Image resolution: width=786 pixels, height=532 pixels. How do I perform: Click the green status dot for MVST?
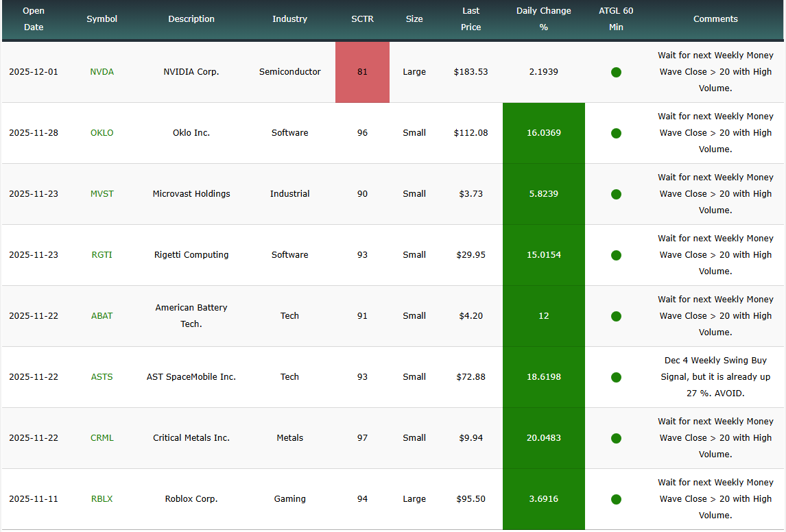[616, 194]
